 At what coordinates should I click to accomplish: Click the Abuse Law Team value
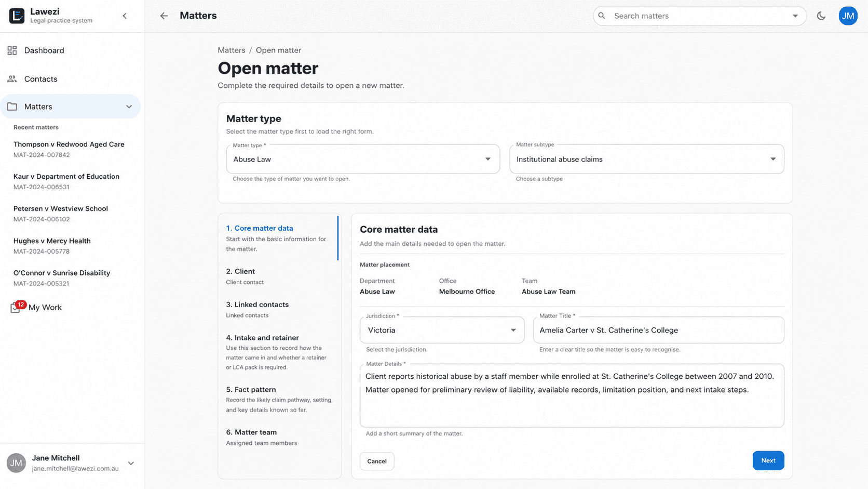coord(548,292)
